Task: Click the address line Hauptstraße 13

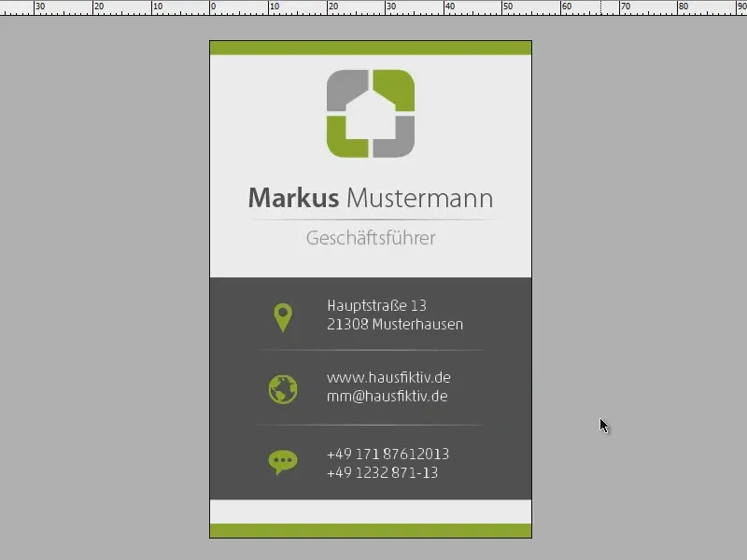Action: click(376, 305)
